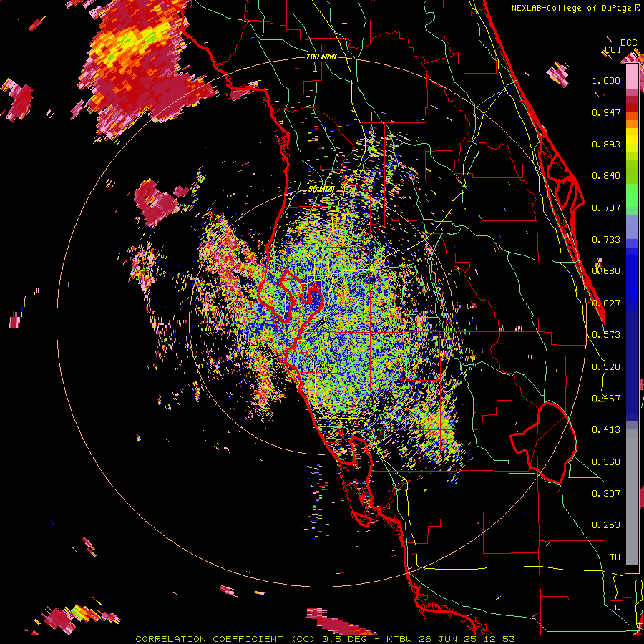
Task: Click the [CC] unit label above the scale
Action: point(611,49)
